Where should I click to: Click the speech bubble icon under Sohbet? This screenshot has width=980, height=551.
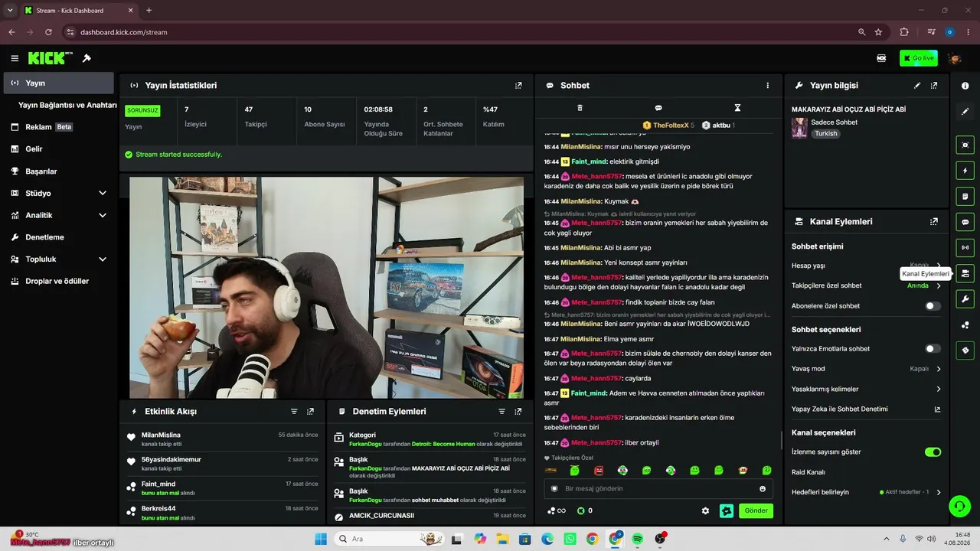pos(658,108)
